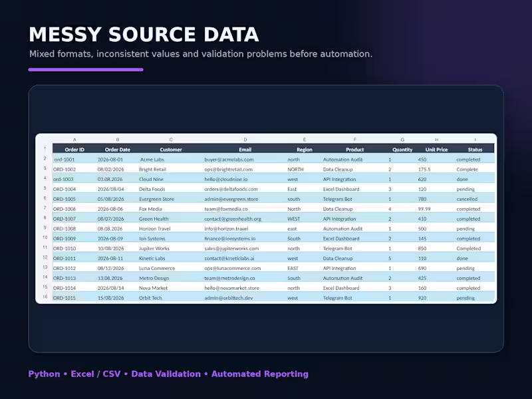Click region EAST in Luna Commerce row
Viewport: 532px width, 399px height.
pyautogui.click(x=293, y=268)
